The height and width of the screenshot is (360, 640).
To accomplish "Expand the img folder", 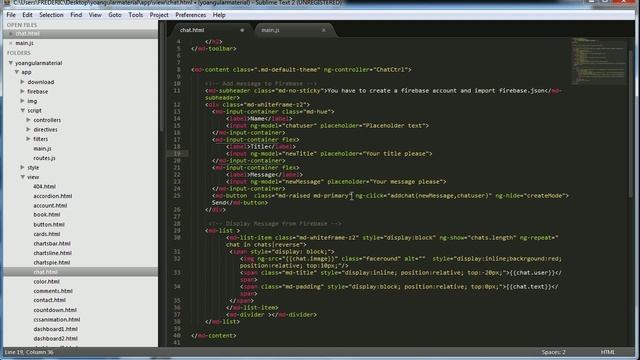I will click(x=22, y=101).
